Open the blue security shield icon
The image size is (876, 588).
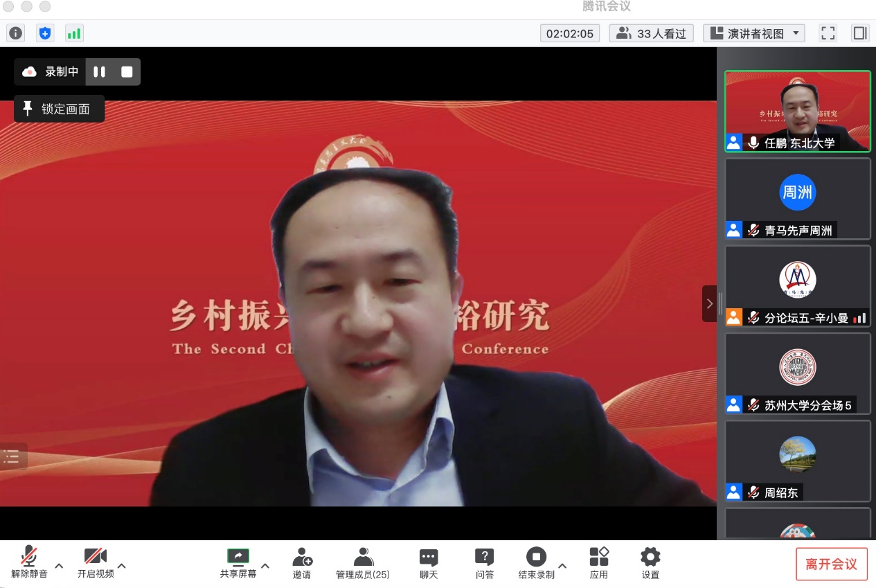[45, 33]
